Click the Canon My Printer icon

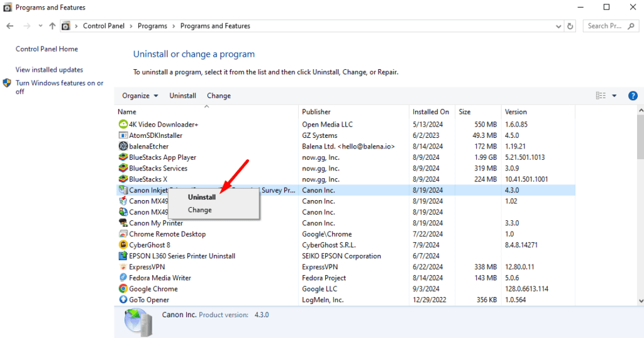pos(123,223)
